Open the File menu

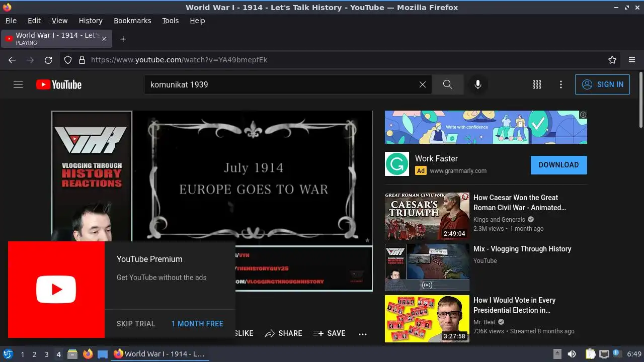11,21
